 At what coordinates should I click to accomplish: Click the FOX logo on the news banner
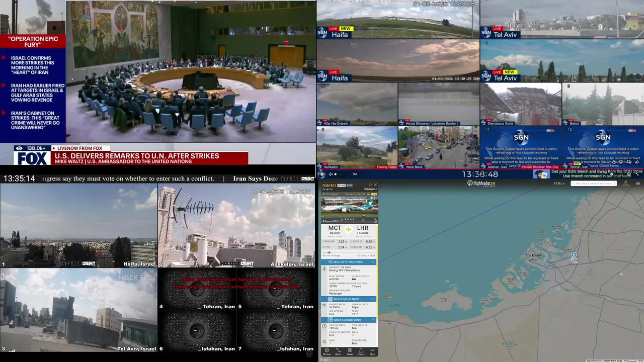point(32,158)
